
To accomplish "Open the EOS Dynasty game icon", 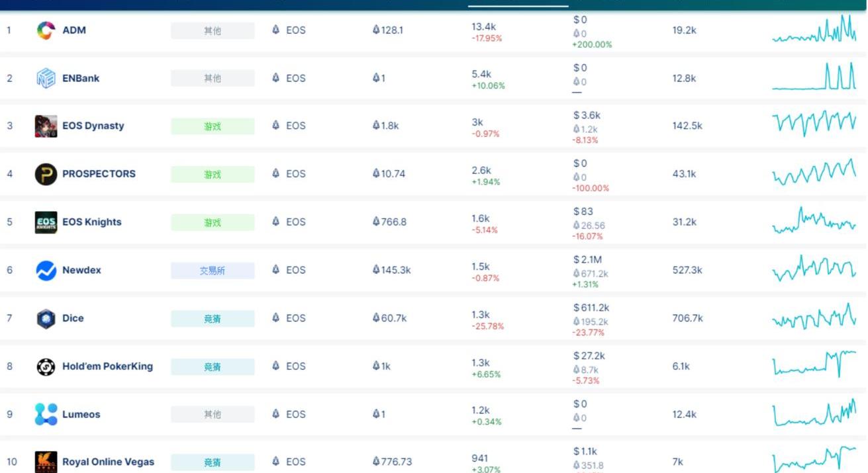I will [46, 126].
